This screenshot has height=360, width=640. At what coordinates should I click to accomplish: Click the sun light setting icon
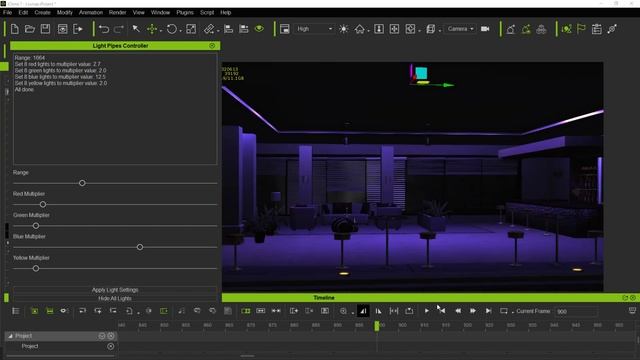tap(344, 29)
